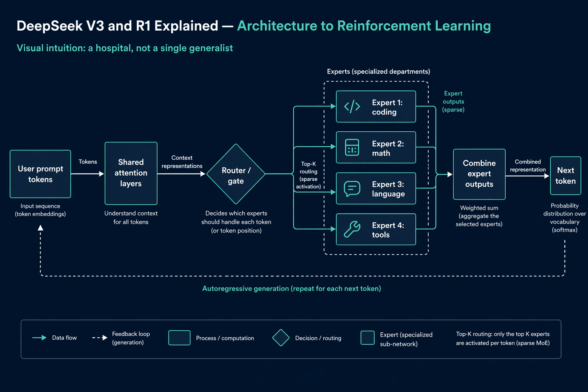
Task: Select the "Expert outputs (sparse)" label
Action: click(453, 101)
